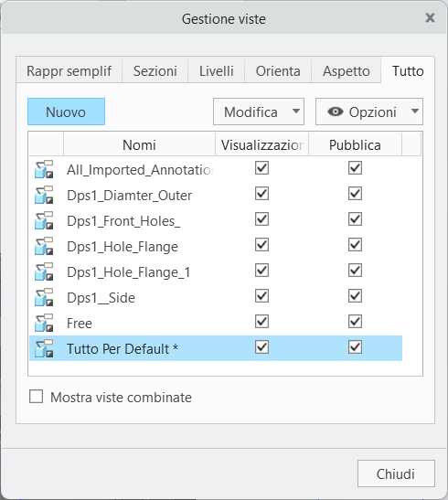Toggle Pubblica checkbox for Dps1__Side
This screenshot has height=500, width=448.
point(355,295)
